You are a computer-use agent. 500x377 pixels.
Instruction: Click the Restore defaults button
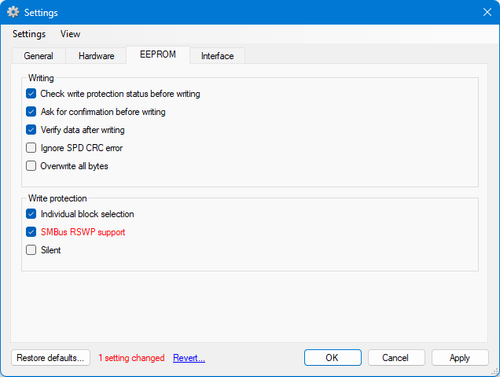click(x=51, y=358)
